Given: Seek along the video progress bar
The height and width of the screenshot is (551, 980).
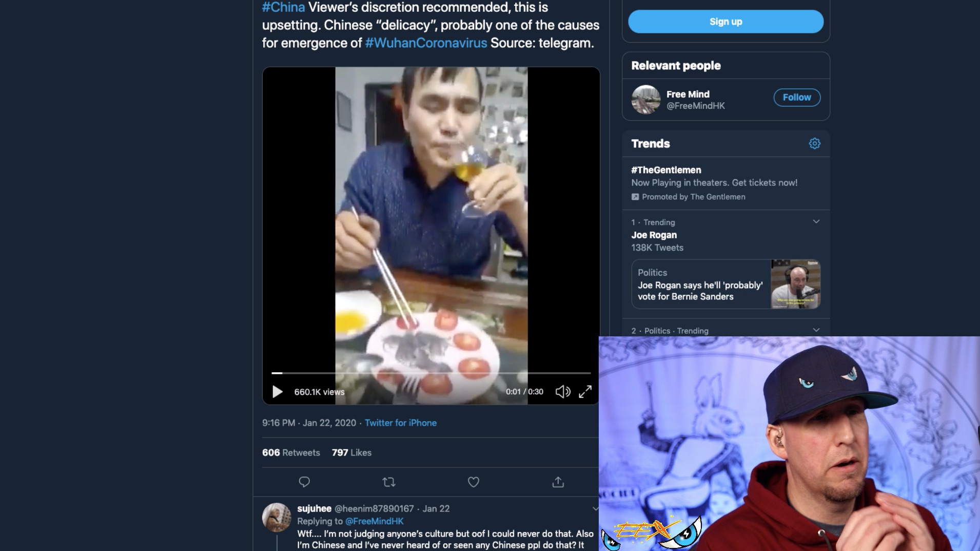Looking at the screenshot, I should point(431,373).
